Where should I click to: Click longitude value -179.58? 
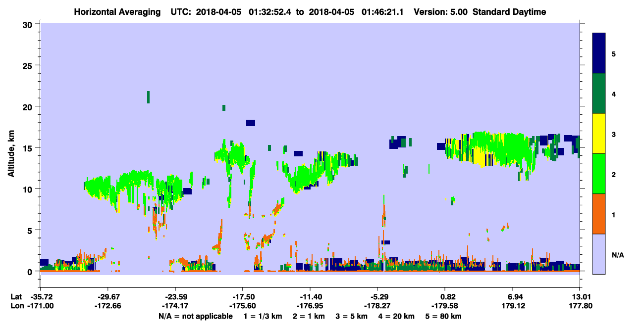click(x=445, y=306)
